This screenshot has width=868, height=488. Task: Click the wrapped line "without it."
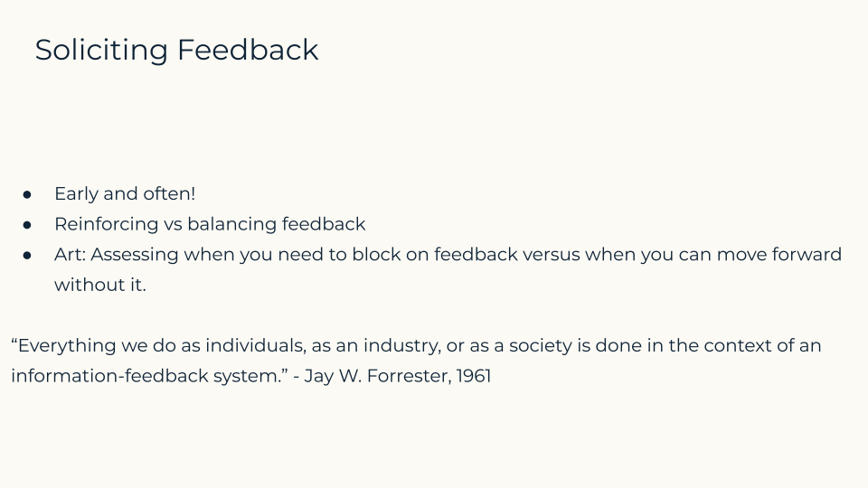(x=100, y=285)
